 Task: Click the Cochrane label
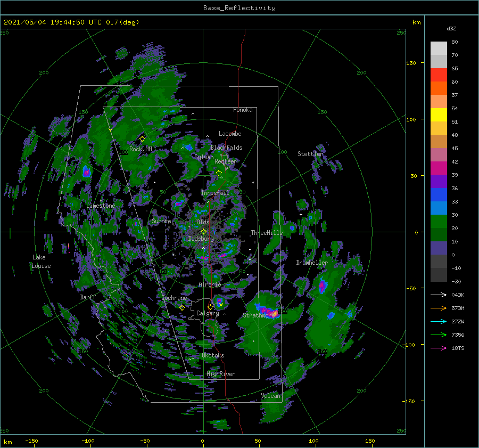[x=174, y=298]
